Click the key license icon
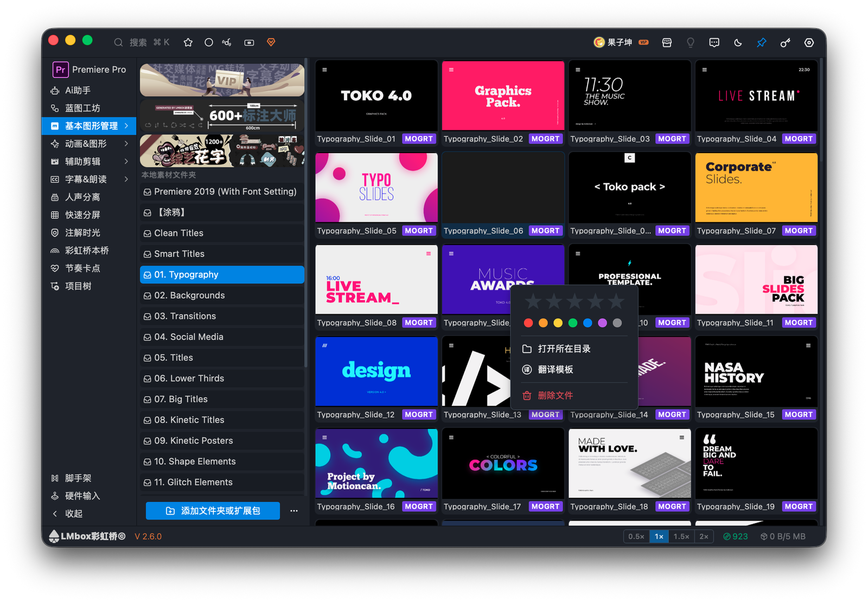The image size is (868, 602). [785, 42]
